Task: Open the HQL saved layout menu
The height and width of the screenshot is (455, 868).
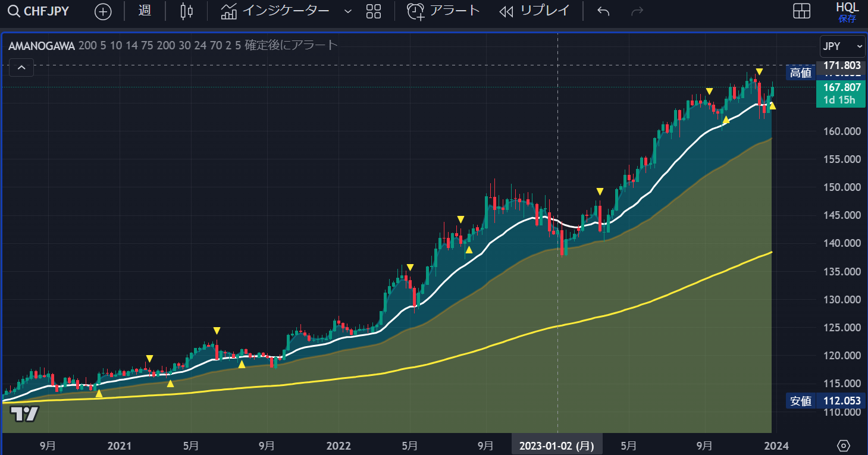Action: click(847, 11)
